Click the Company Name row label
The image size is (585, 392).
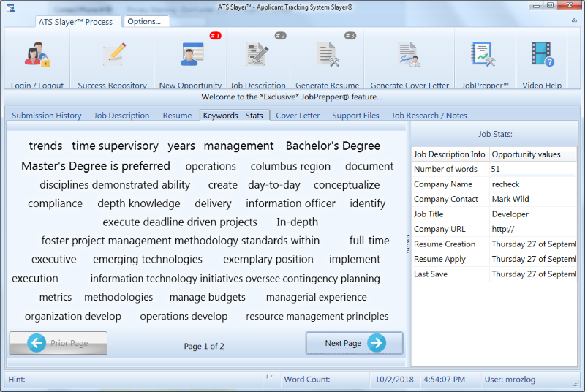click(443, 184)
